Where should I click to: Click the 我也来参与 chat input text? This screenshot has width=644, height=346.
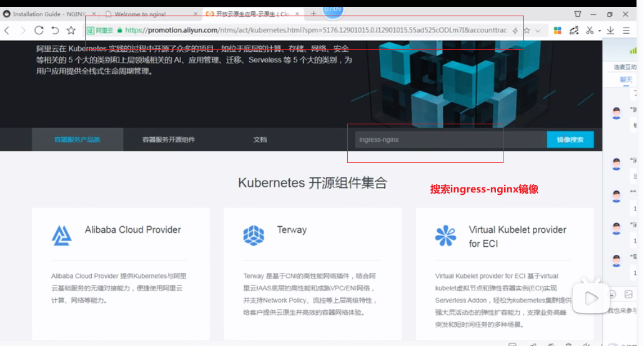click(622, 310)
